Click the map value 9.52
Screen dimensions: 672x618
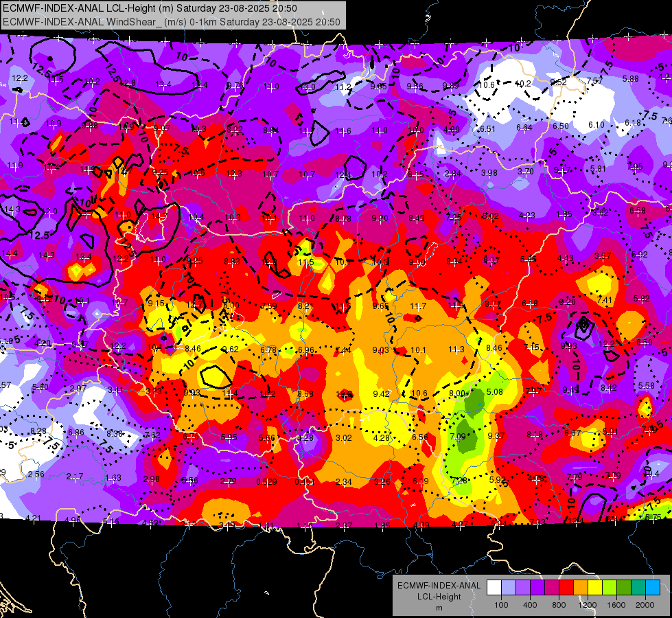(x=559, y=82)
